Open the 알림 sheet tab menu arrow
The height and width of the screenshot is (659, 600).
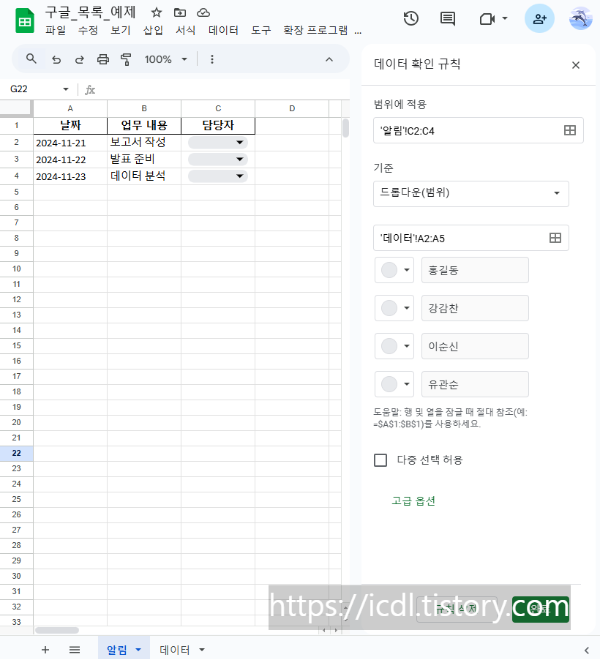click(138, 649)
